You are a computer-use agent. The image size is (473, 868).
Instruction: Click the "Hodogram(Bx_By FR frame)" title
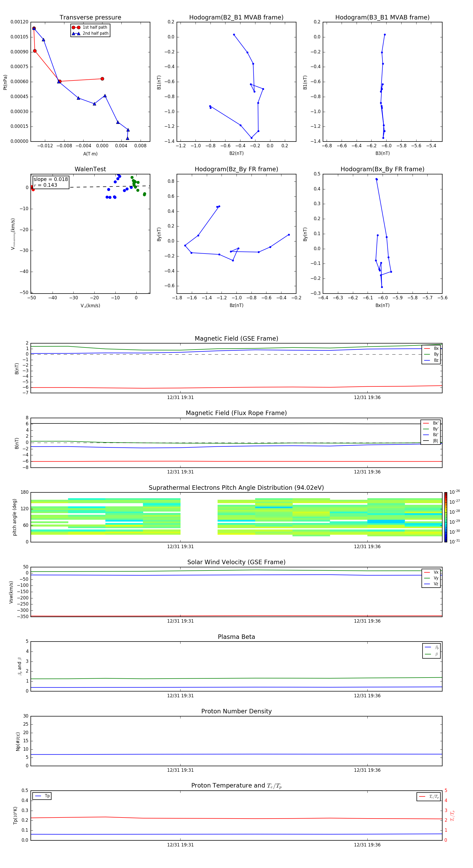click(382, 169)
